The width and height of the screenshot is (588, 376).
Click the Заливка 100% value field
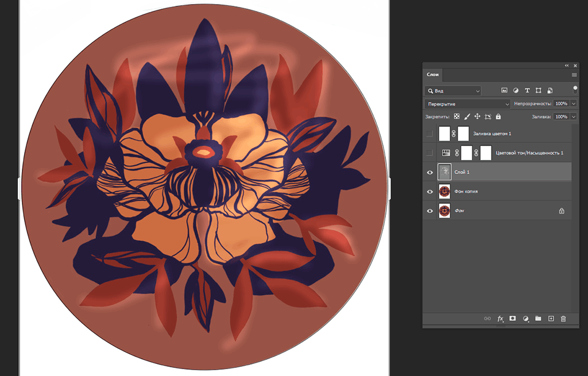562,117
